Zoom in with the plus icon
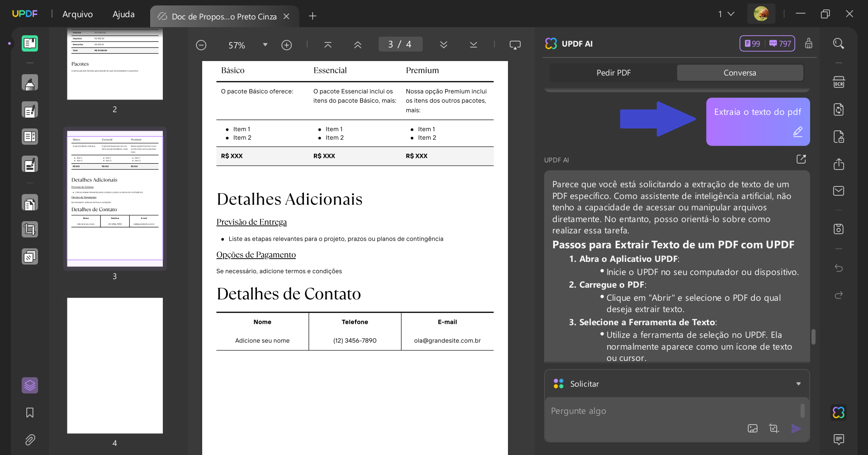 (286, 45)
